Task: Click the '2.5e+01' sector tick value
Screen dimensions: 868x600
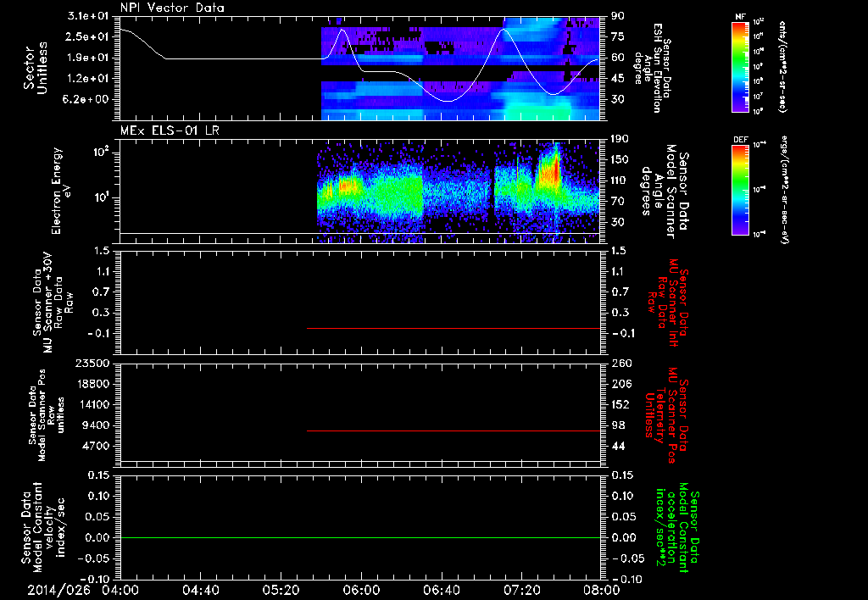Action: pyautogui.click(x=88, y=37)
